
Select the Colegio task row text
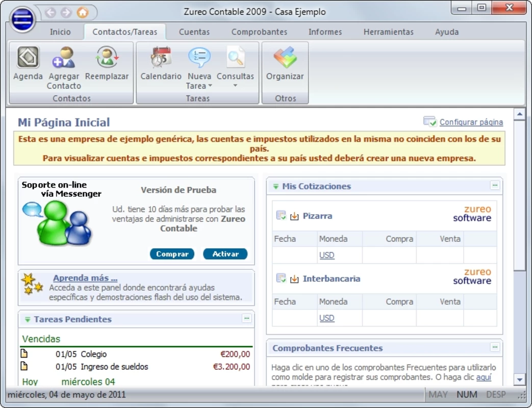click(94, 354)
